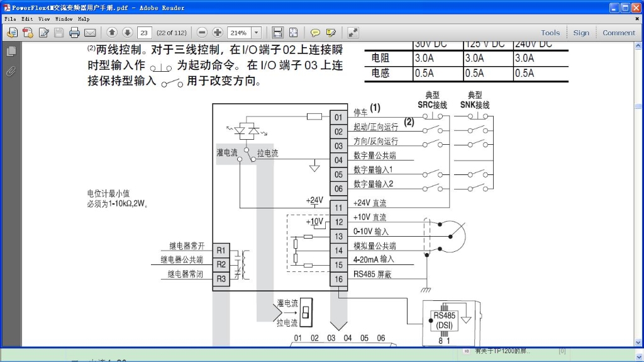Open the Edit menu

point(27,19)
